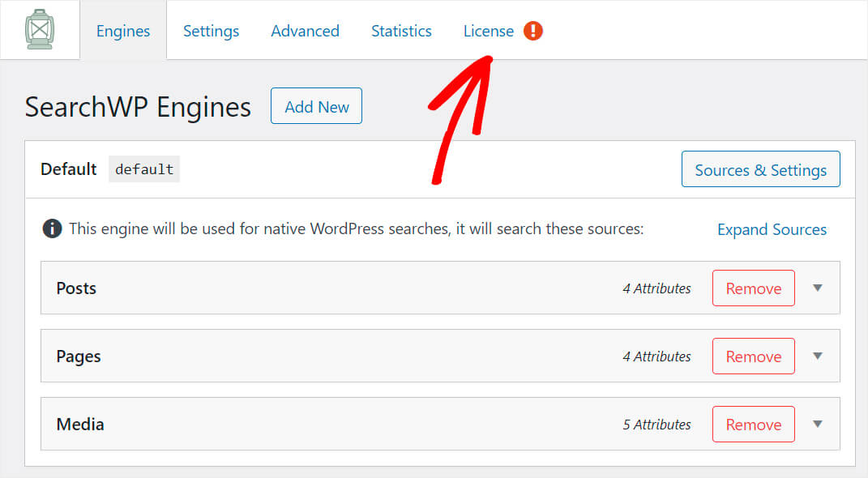This screenshot has height=478, width=868.
Task: Remove the Posts source
Action: tap(754, 288)
